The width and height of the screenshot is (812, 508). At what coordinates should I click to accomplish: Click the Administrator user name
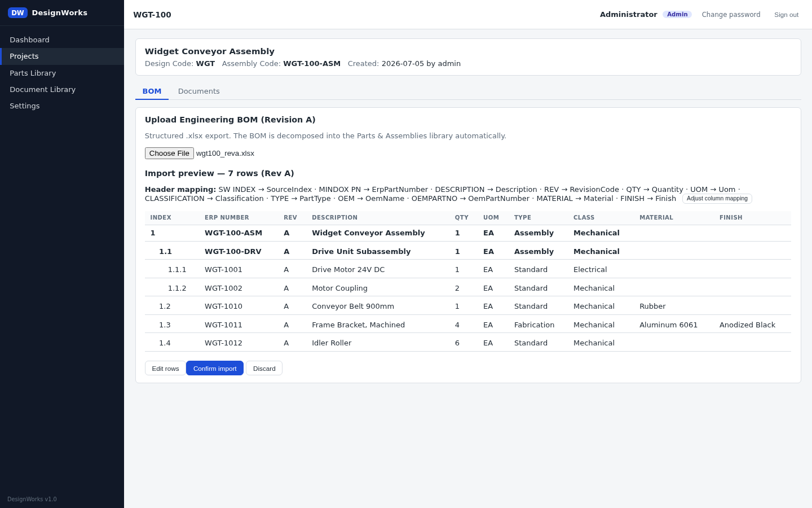point(628,15)
